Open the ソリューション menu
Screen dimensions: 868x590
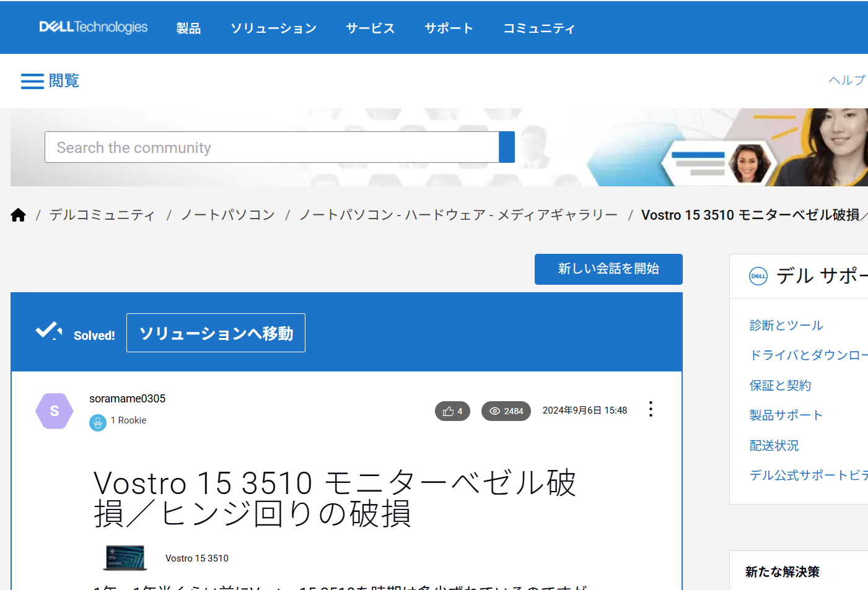click(273, 28)
